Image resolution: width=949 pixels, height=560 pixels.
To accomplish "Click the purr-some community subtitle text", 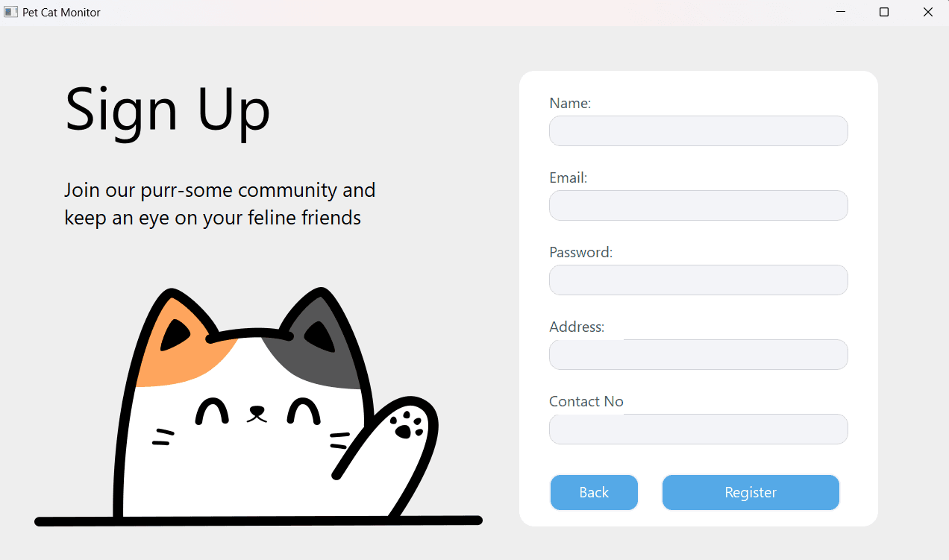I will (220, 204).
